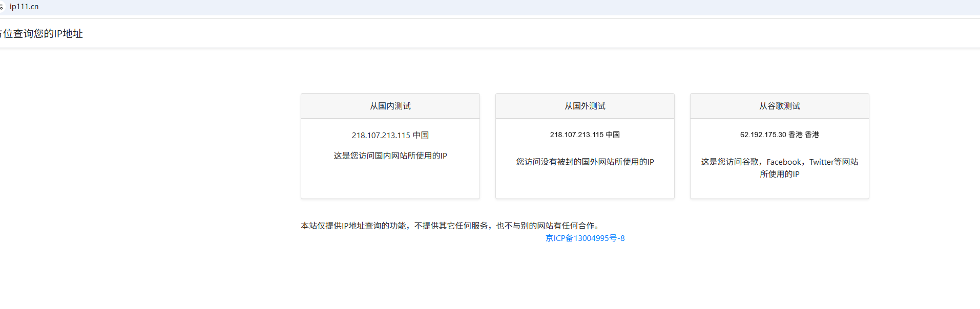Click the IP number 62.192.175.30
Image resolution: width=980 pixels, height=309 pixels.
click(763, 135)
